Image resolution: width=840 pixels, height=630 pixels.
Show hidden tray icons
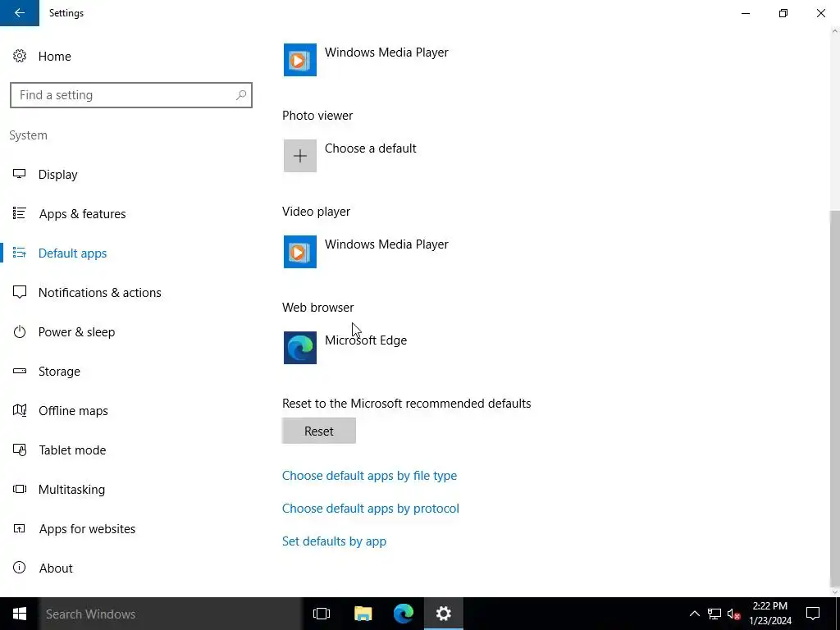[694, 614]
